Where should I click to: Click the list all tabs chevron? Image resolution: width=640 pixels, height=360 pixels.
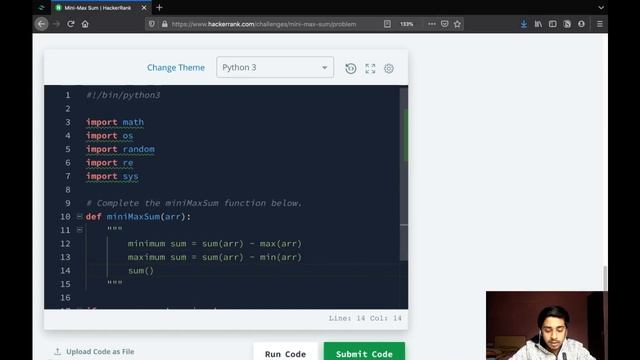coord(601,7)
